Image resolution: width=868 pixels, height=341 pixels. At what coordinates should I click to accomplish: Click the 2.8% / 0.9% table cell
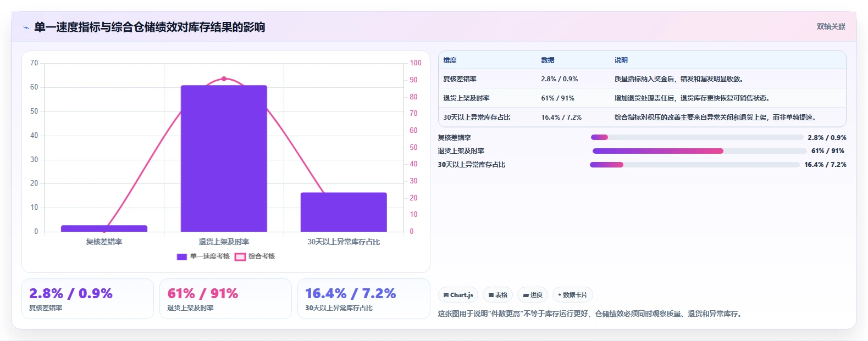point(560,79)
